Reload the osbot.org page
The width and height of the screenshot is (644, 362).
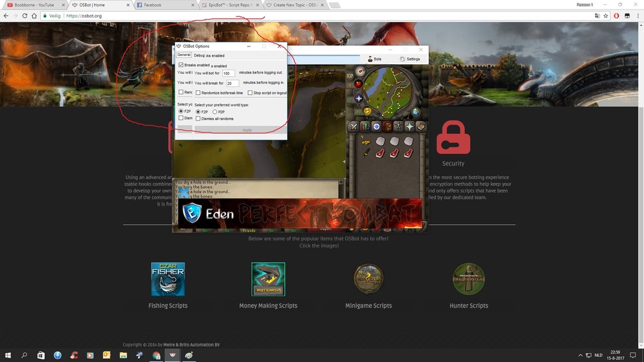[24, 15]
